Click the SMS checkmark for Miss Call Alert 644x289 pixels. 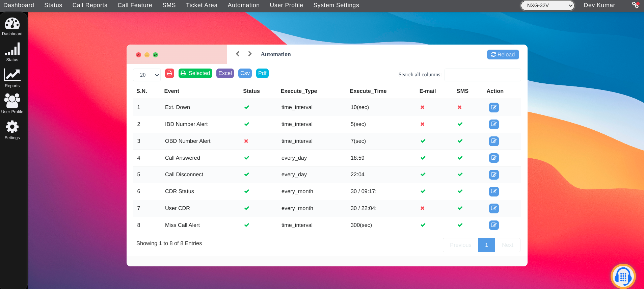tap(460, 225)
